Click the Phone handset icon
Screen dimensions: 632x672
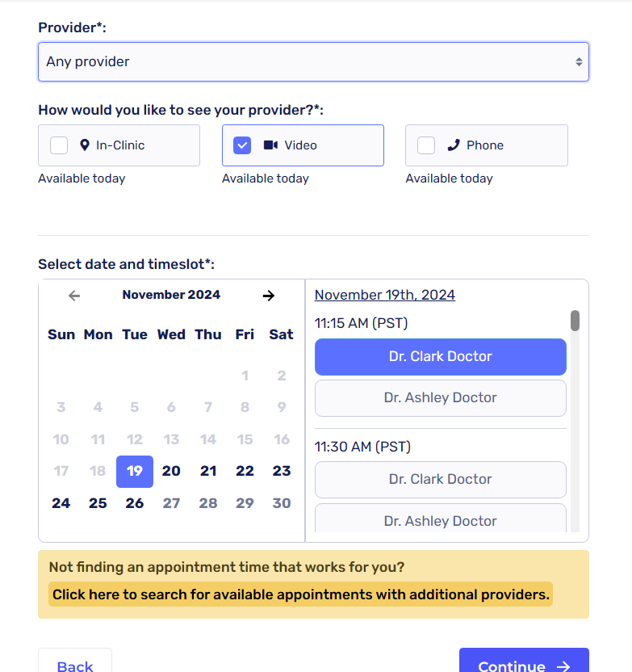(x=454, y=145)
